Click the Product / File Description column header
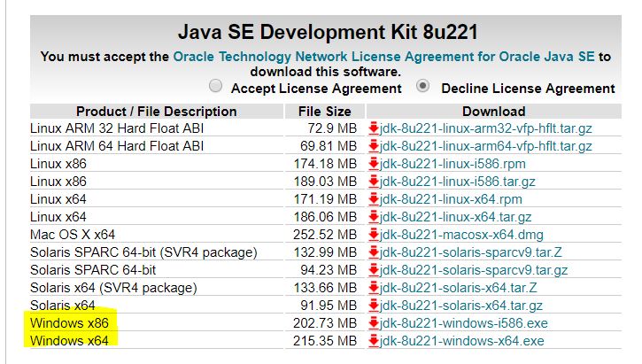 click(157, 112)
